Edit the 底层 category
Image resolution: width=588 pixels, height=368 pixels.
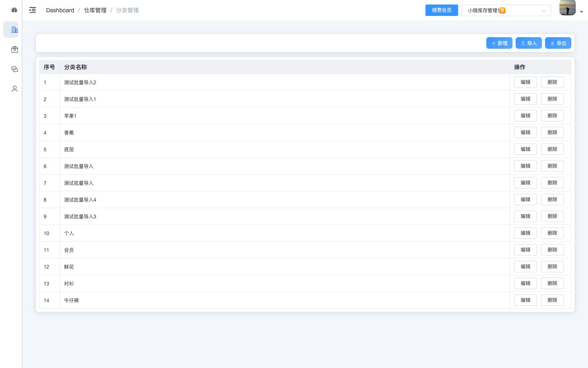coord(526,149)
